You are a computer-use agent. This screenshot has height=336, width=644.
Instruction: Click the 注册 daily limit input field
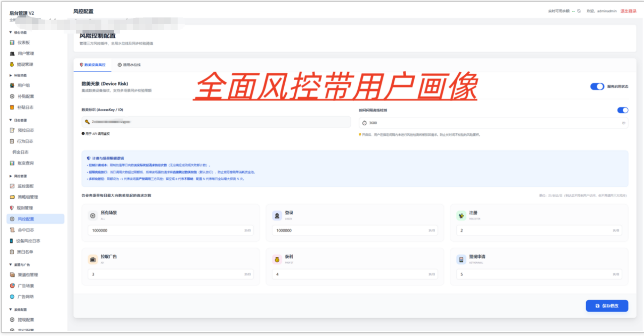539,231
